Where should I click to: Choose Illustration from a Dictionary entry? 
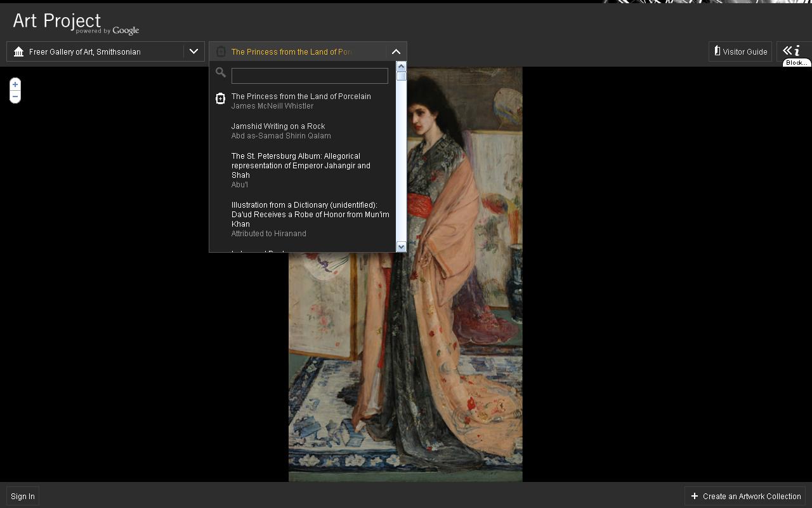point(310,214)
